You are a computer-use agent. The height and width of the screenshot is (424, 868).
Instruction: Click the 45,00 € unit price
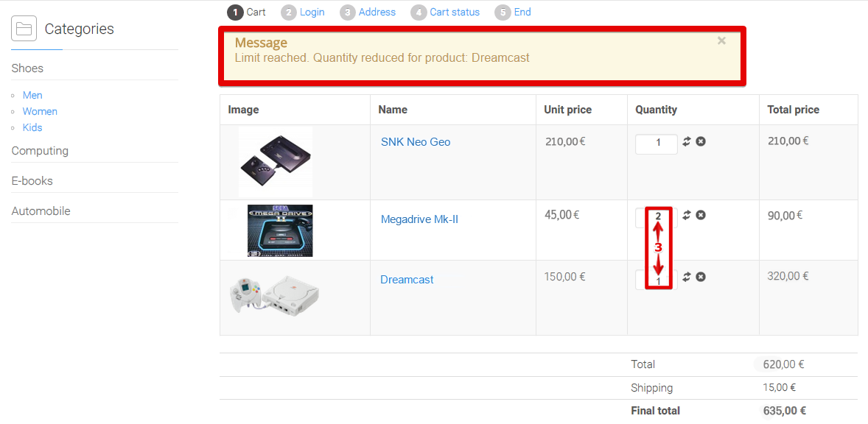click(562, 214)
